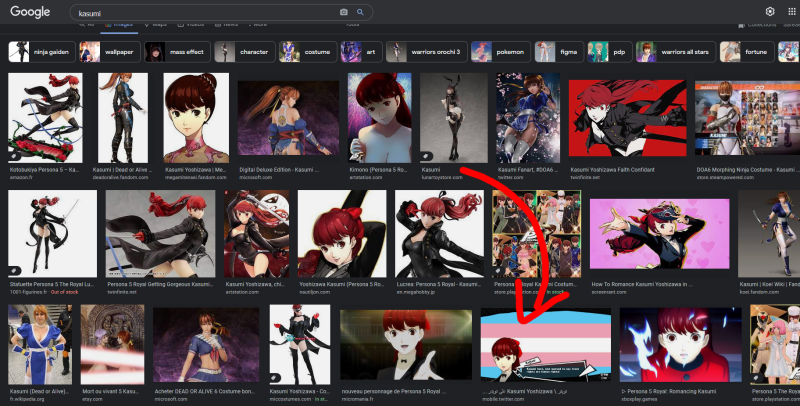The height and width of the screenshot is (406, 800).
Task: Click product tag icon on Kotobukiya thumbnail
Action: [x=15, y=157]
